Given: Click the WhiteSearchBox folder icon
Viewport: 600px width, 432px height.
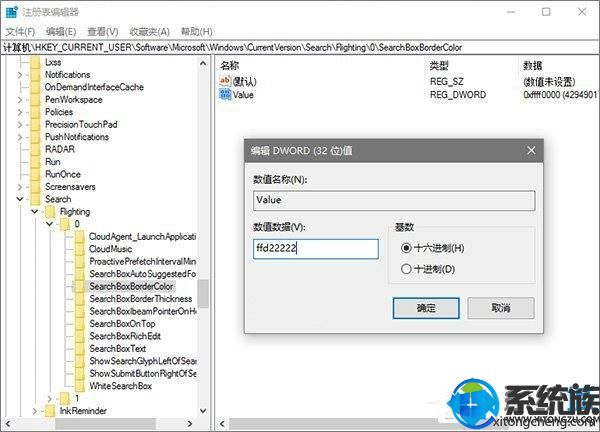Looking at the screenshot, I should coord(80,386).
